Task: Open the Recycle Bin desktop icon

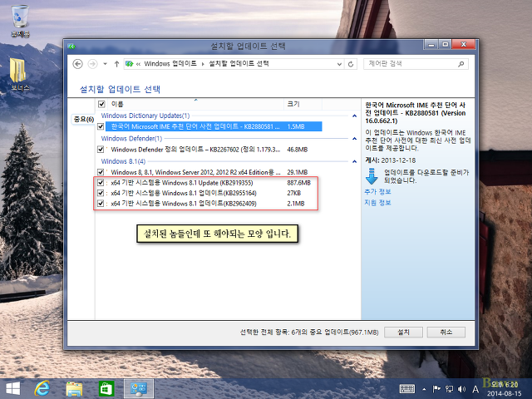Action: [x=20, y=20]
